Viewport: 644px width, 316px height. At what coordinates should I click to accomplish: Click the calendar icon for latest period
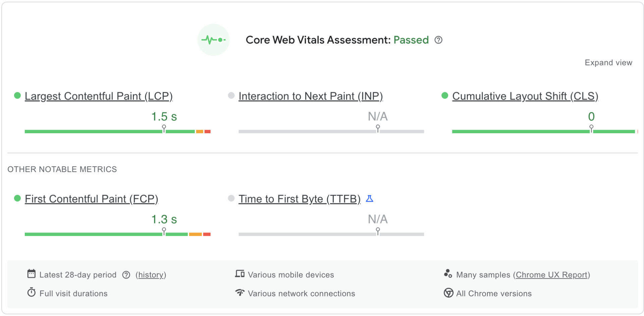pos(31,274)
